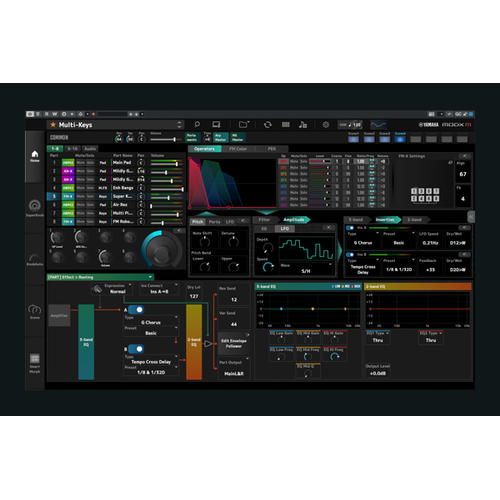This screenshot has height=500, width=500.
Task: Click the favorite star beside Multi-Keys
Action: [53, 125]
